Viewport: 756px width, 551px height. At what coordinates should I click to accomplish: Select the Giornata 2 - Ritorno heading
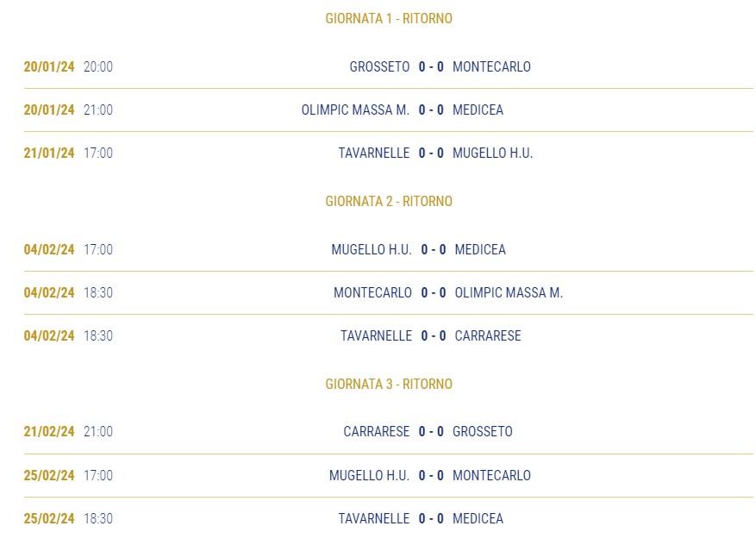389,201
